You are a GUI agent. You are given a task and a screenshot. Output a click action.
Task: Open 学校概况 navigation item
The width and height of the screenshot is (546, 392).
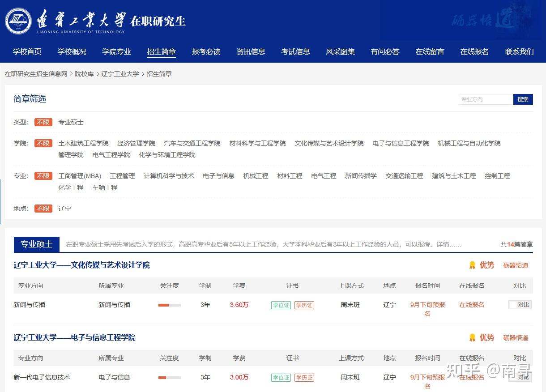pos(72,51)
